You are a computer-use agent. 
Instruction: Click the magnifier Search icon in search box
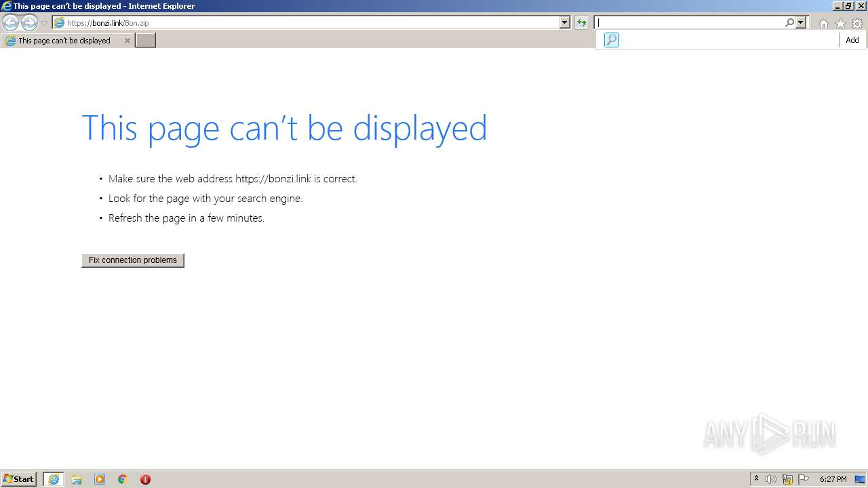coord(790,22)
